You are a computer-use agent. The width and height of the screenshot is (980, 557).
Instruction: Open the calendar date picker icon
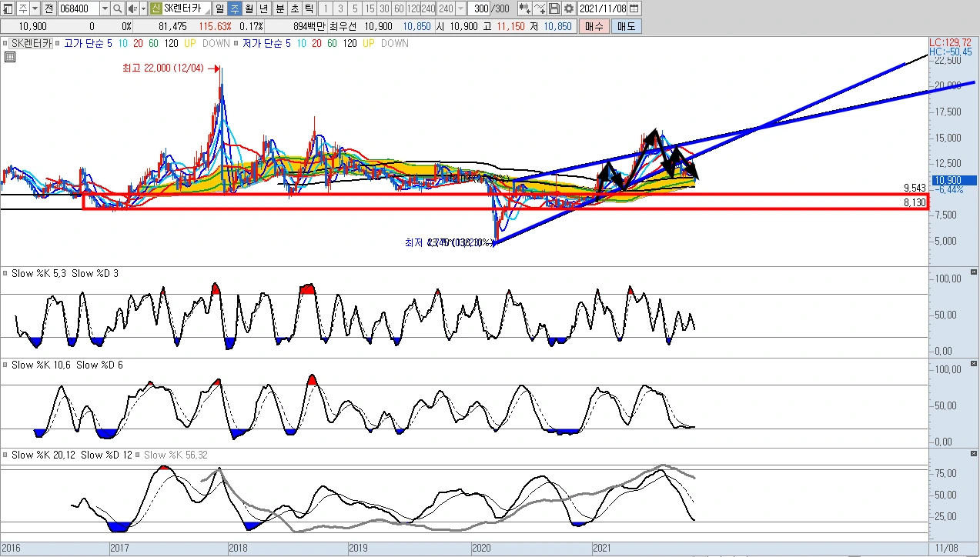click(x=634, y=9)
